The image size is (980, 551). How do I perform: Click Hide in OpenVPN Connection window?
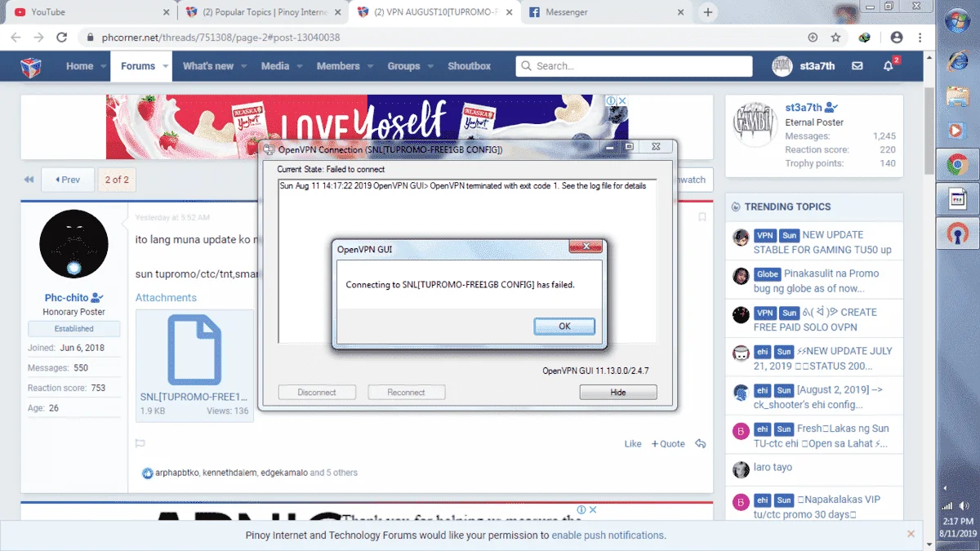[x=618, y=393]
